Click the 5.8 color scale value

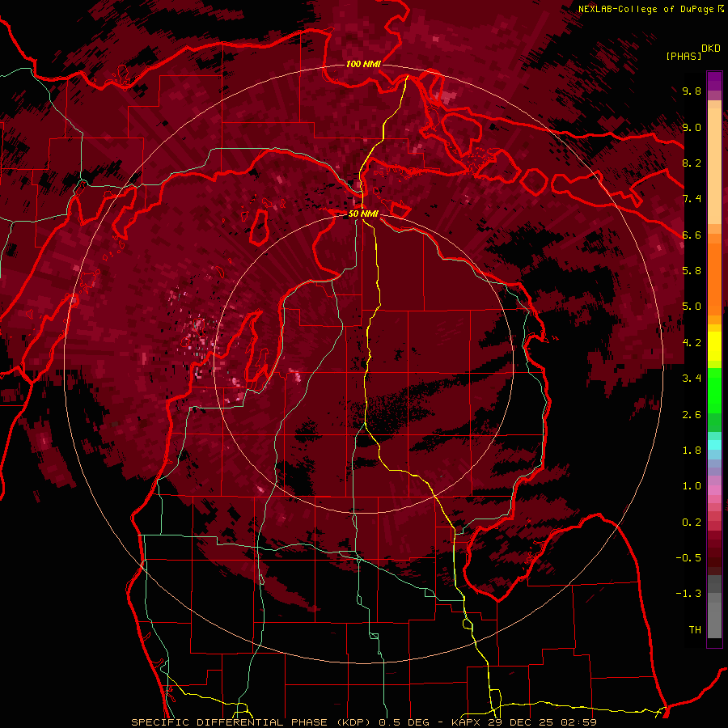pos(692,271)
